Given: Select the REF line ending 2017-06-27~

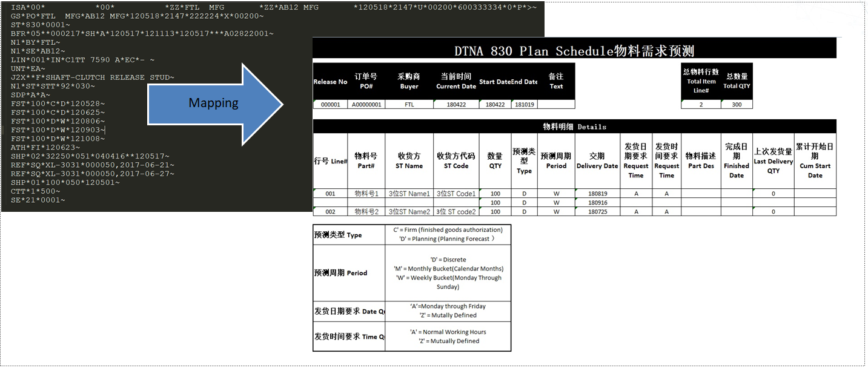Looking at the screenshot, I should (x=93, y=174).
